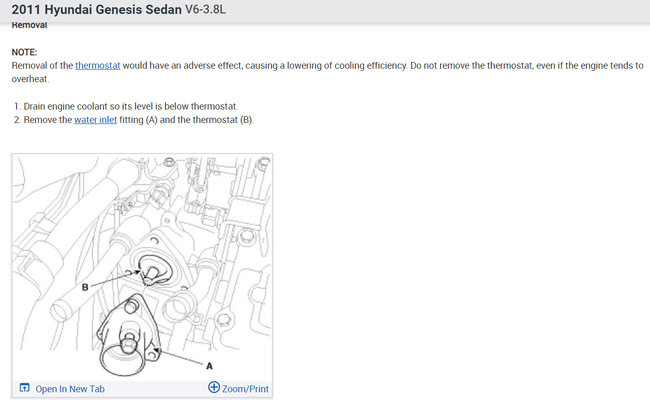Click the Open In New Tab icon
This screenshot has width=650, height=415.
coord(24,388)
